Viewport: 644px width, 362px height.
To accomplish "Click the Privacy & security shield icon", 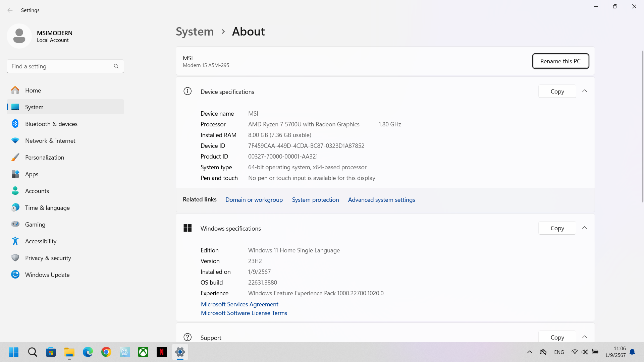I will click(x=15, y=258).
